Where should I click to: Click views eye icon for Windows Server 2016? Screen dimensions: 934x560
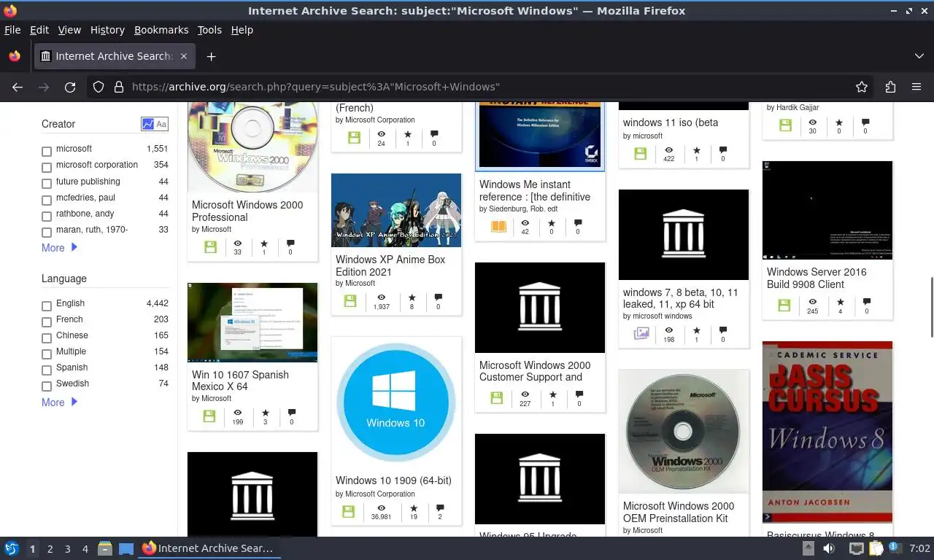[812, 302]
